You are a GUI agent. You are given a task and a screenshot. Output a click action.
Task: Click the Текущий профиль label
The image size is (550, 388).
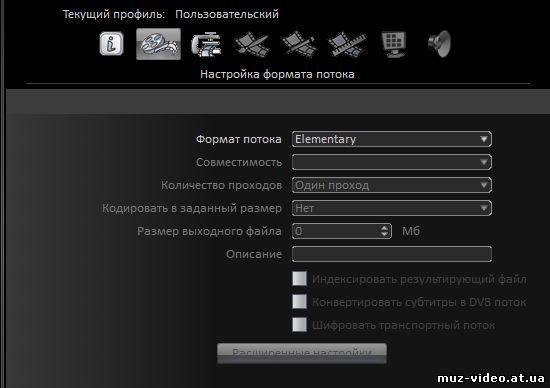[x=114, y=14]
